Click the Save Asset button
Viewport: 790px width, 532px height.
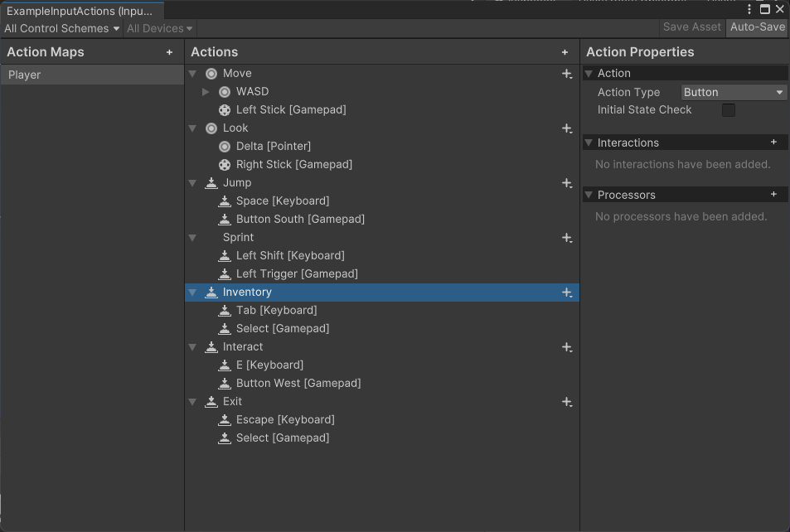691,27
